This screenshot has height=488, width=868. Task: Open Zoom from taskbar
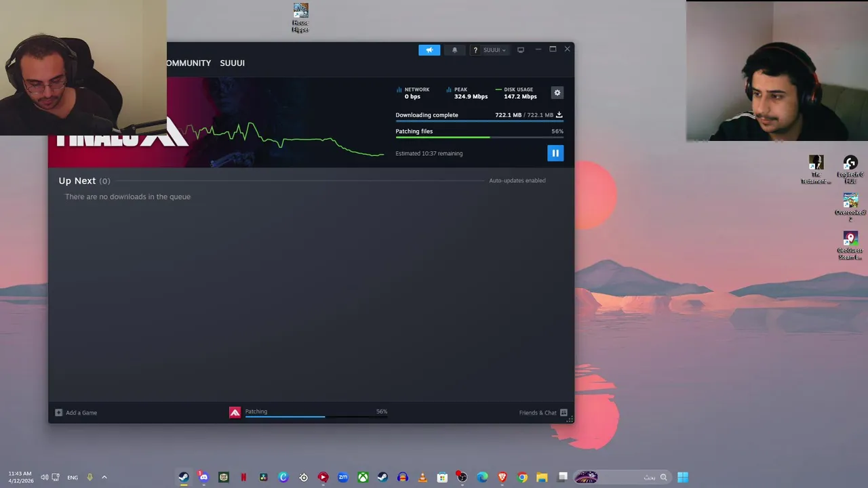coord(343,477)
